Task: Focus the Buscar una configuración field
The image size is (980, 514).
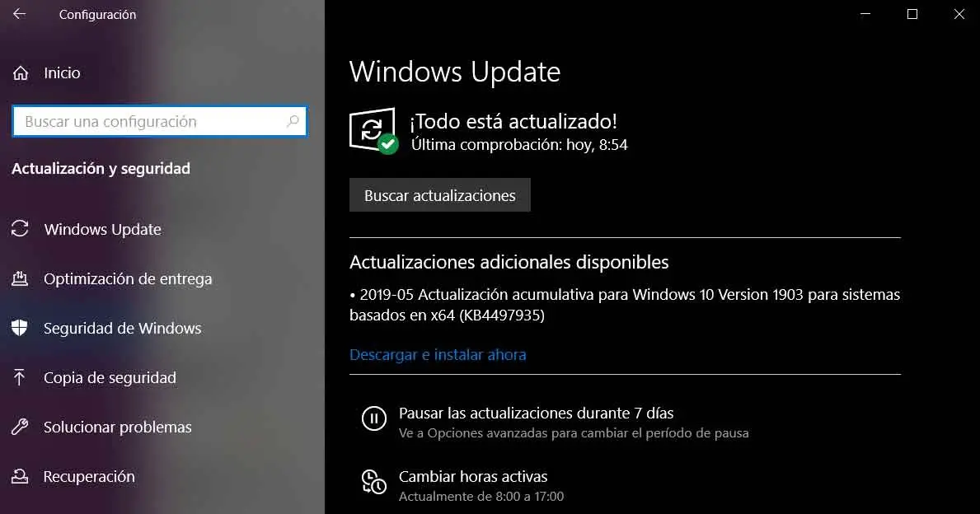Action: (159, 121)
